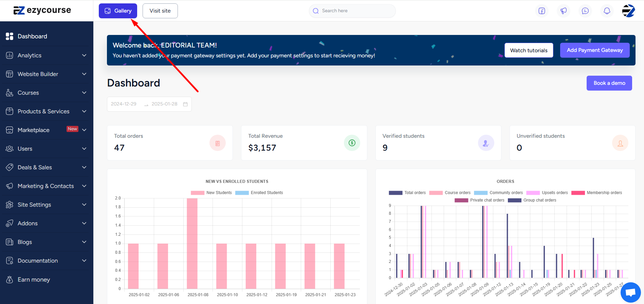Expand the Courses chevron
Screen dimensions: 644x304
[x=84, y=93]
